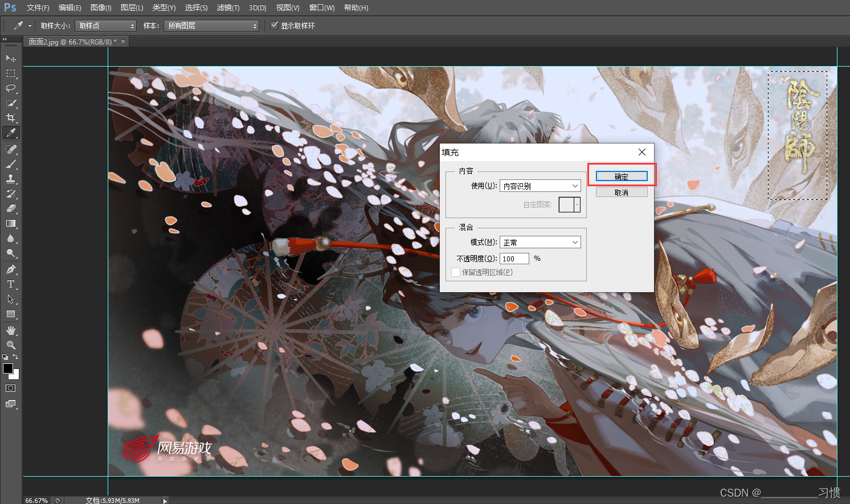The width and height of the screenshot is (850, 504).
Task: Select the Horizontal Type tool
Action: (x=11, y=284)
